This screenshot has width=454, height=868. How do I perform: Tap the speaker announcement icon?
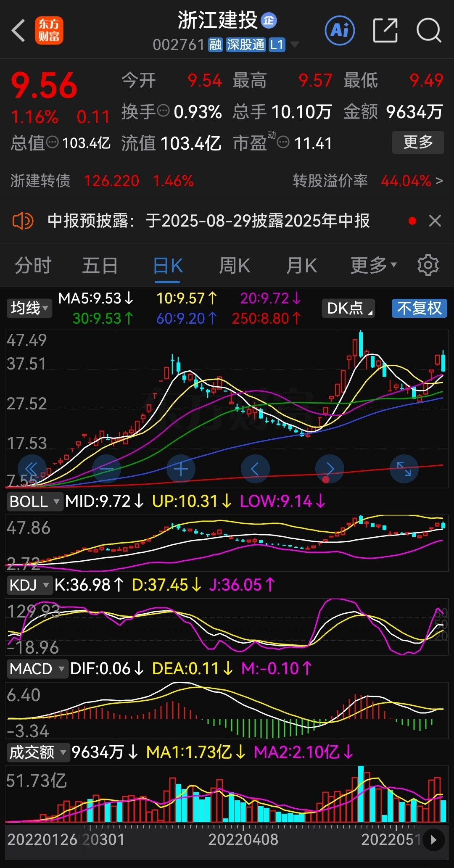coord(23,221)
